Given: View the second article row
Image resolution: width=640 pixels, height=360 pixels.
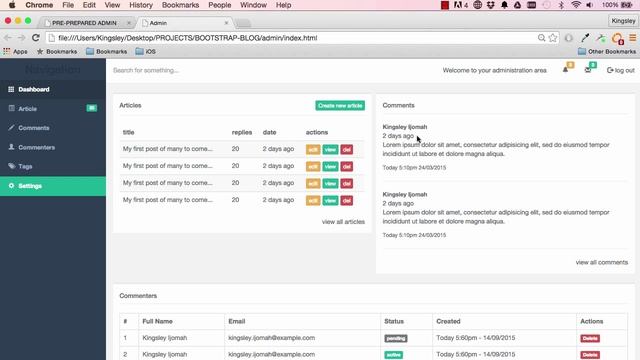Looking at the screenshot, I should [x=330, y=167].
